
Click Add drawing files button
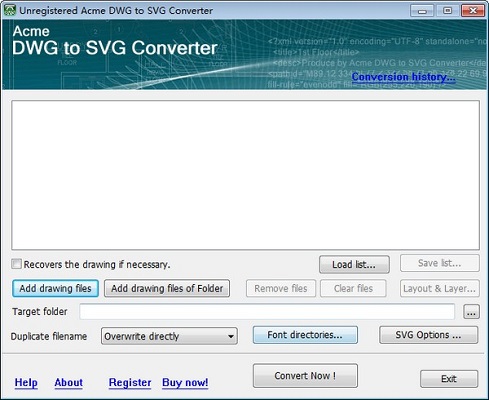tap(55, 288)
